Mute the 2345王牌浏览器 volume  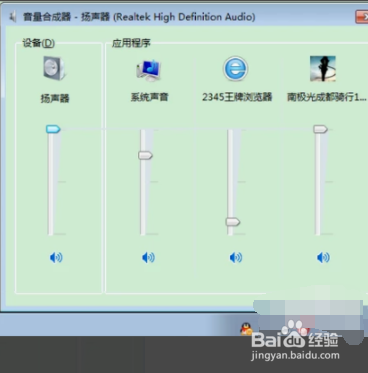point(236,257)
